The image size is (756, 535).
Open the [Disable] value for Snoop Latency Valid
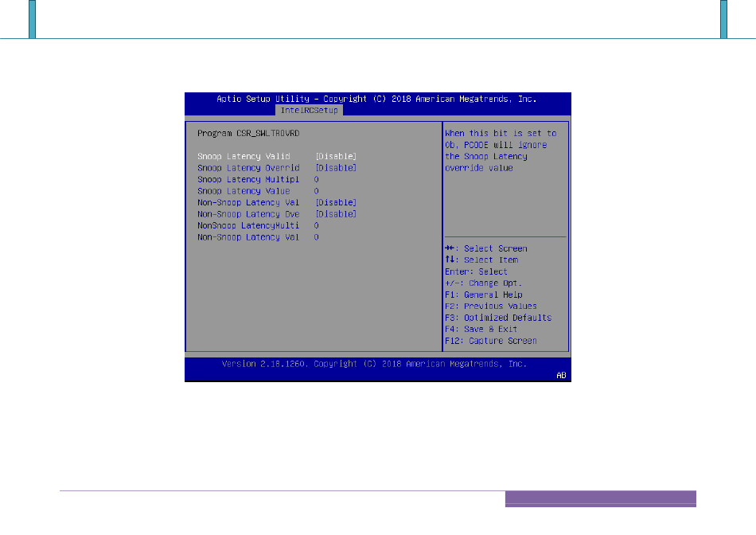[336, 156]
